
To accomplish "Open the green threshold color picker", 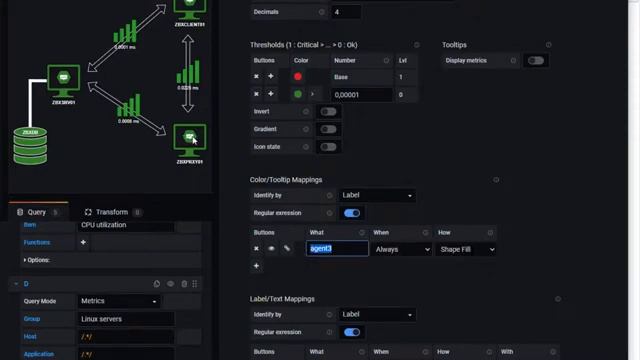I will [x=298, y=94].
